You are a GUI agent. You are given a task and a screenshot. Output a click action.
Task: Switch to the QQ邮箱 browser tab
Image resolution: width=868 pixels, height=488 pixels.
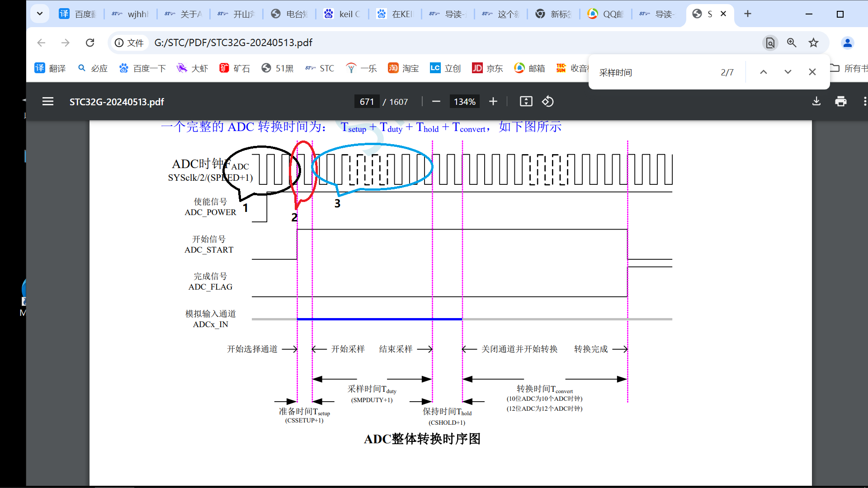point(606,14)
